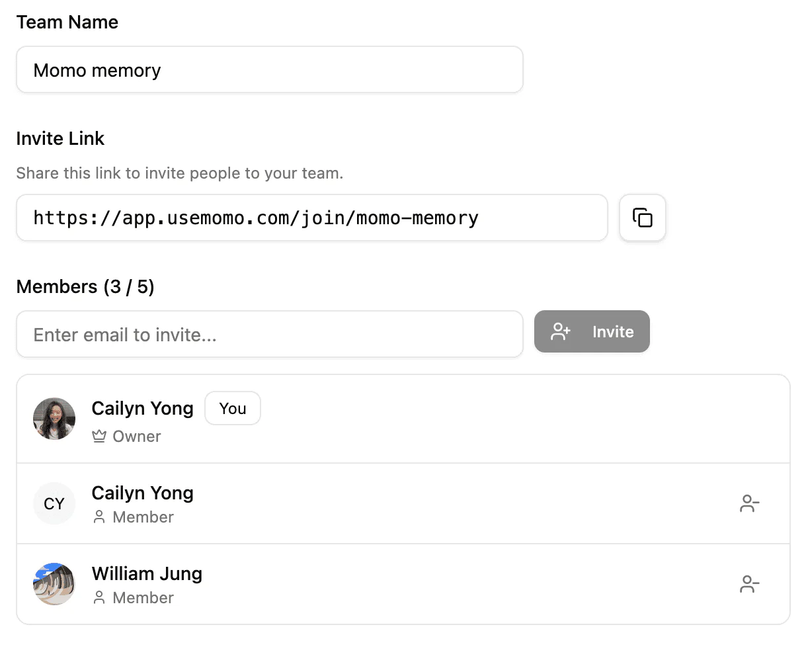Click the CY initials avatar
The width and height of the screenshot is (804, 672).
click(54, 504)
